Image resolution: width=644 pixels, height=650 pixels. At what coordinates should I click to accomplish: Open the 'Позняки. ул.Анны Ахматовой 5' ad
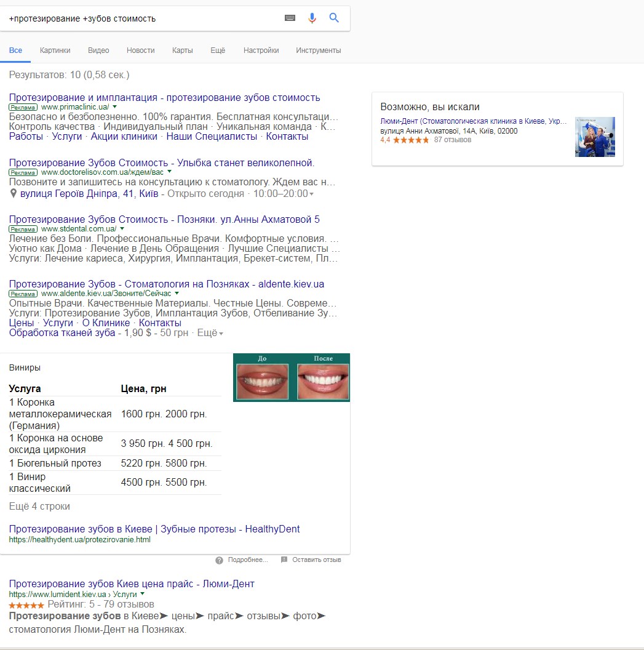164,219
